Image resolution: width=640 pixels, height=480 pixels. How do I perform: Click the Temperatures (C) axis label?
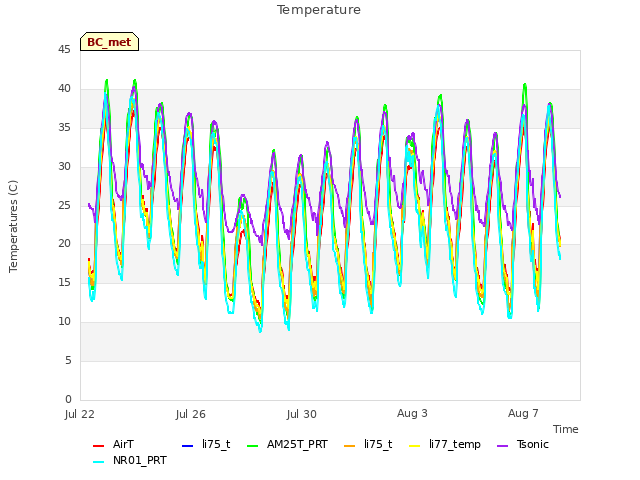point(13,226)
